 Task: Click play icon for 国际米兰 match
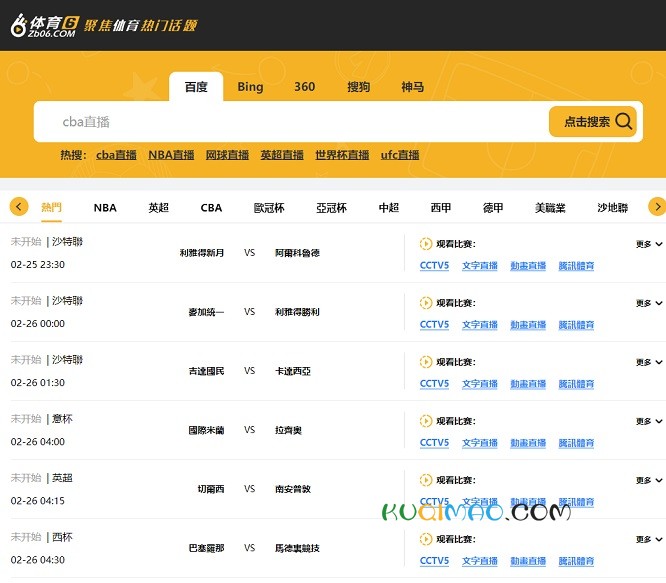pyautogui.click(x=425, y=421)
